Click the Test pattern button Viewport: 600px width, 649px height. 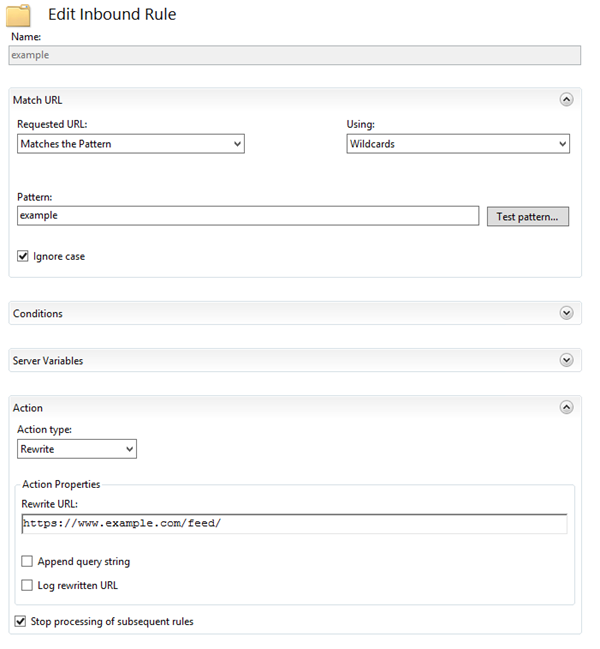(x=528, y=216)
